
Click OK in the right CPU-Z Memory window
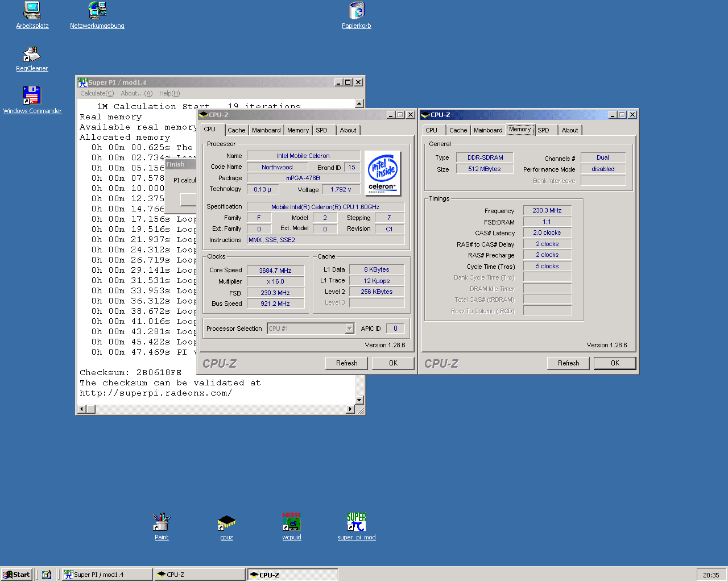(x=615, y=363)
